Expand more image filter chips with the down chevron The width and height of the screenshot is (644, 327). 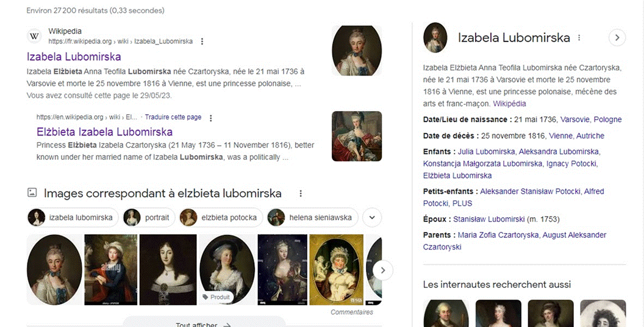372,217
